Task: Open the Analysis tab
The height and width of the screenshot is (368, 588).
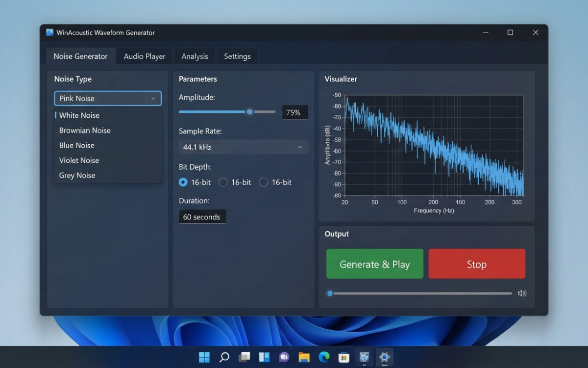Action: (195, 56)
